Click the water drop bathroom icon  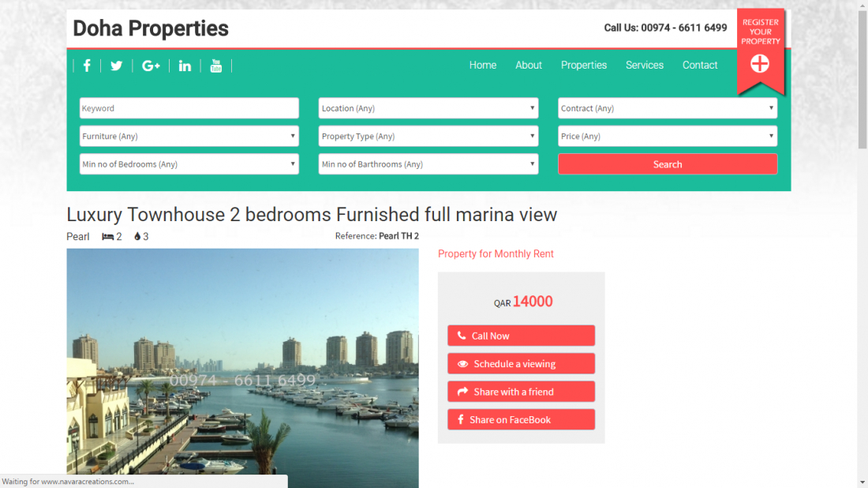[137, 237]
